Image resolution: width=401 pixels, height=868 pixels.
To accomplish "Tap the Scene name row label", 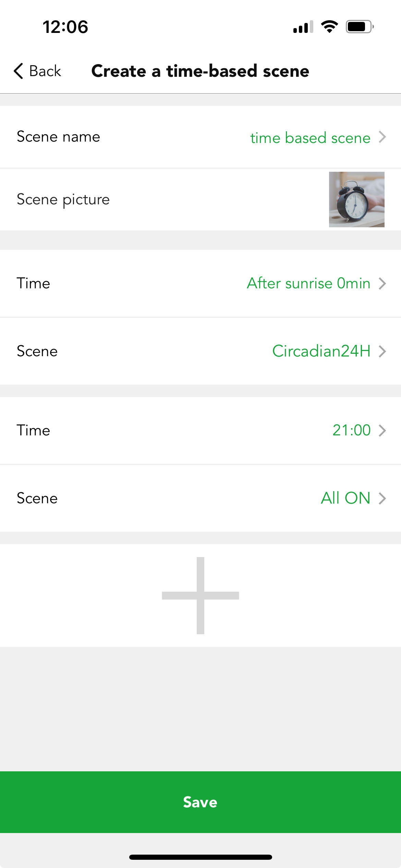I will coord(59,137).
